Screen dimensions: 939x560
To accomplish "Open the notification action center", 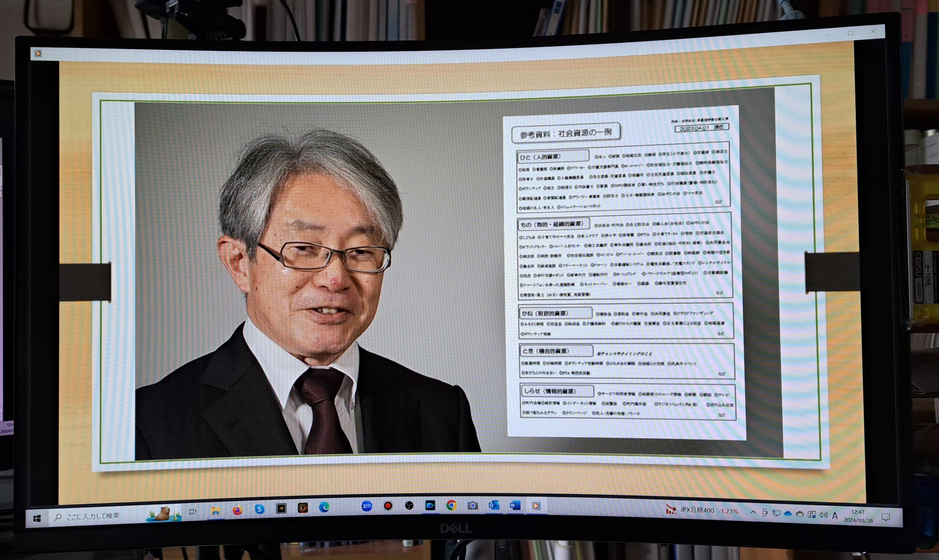I will pos(886,517).
